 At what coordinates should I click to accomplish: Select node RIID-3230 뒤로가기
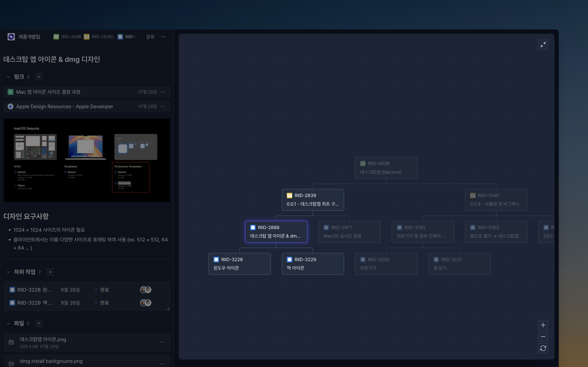[x=386, y=264]
